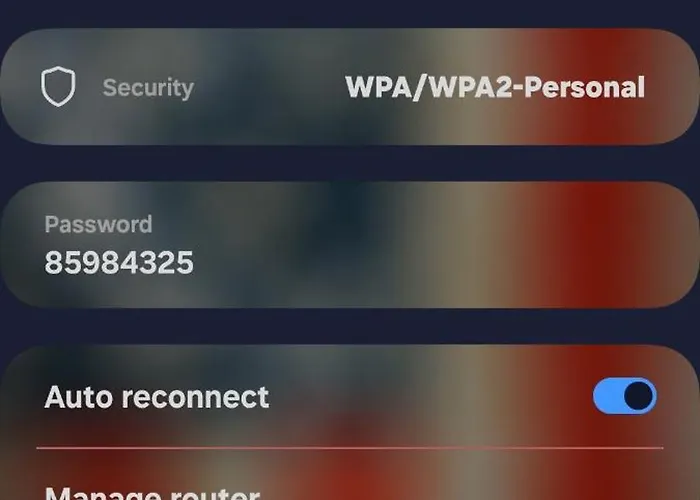Click the word router at the bottom
Viewport: 700px width, 500px height.
(x=216, y=493)
